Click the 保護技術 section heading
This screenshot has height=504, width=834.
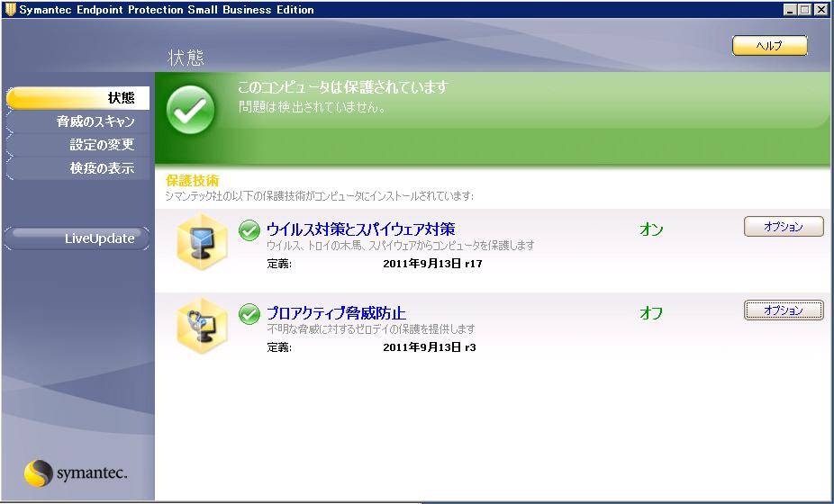point(193,180)
